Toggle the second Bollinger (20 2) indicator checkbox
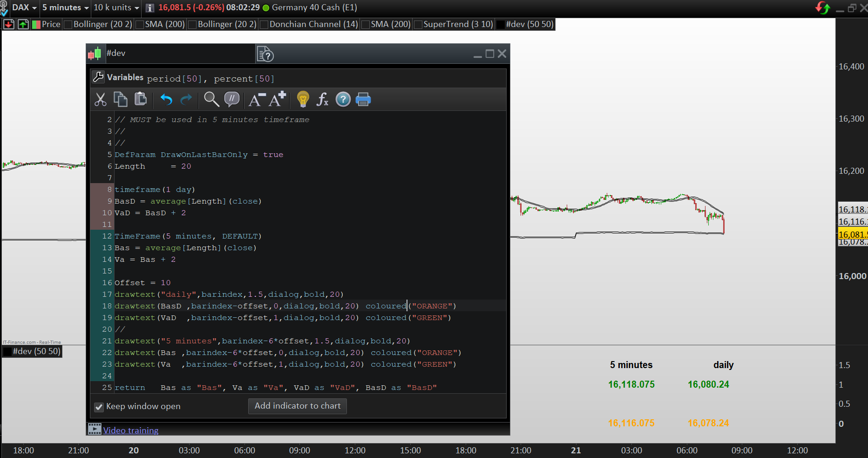 click(x=192, y=25)
